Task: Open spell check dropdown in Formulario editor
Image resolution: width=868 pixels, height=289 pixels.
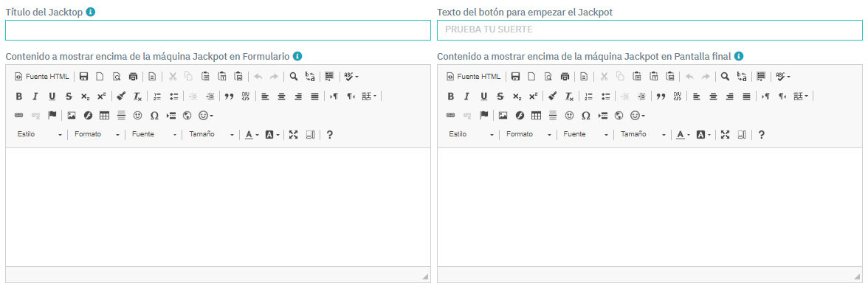Action: click(351, 76)
